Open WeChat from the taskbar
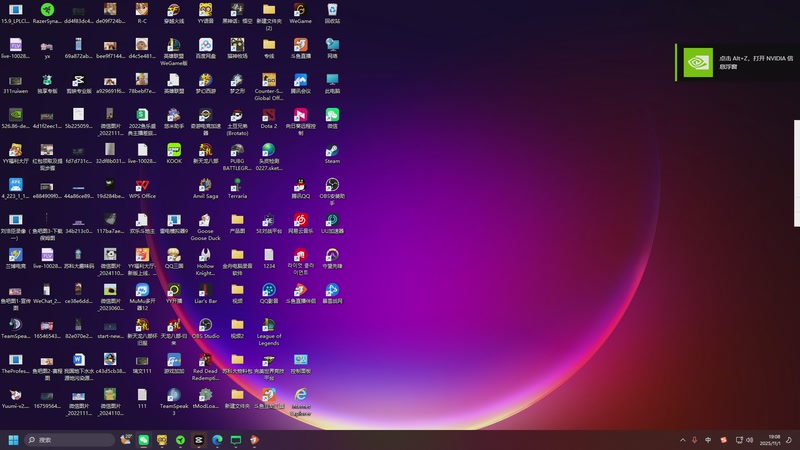Image resolution: width=800 pixels, height=450 pixels. [144, 440]
